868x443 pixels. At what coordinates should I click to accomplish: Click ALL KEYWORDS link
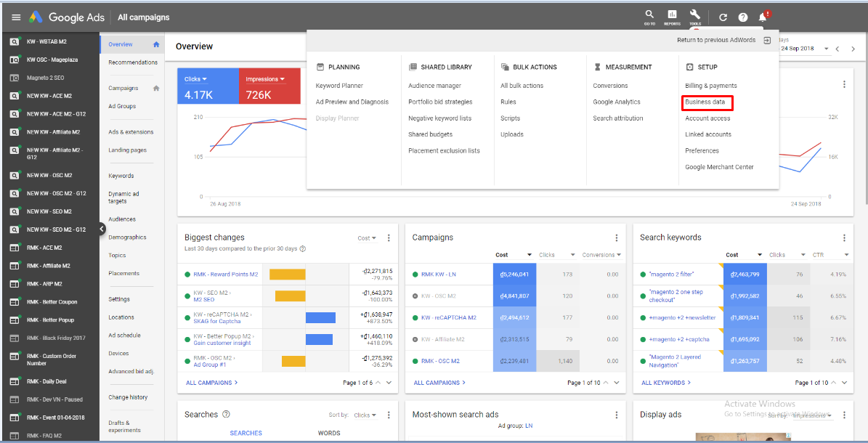pos(666,383)
